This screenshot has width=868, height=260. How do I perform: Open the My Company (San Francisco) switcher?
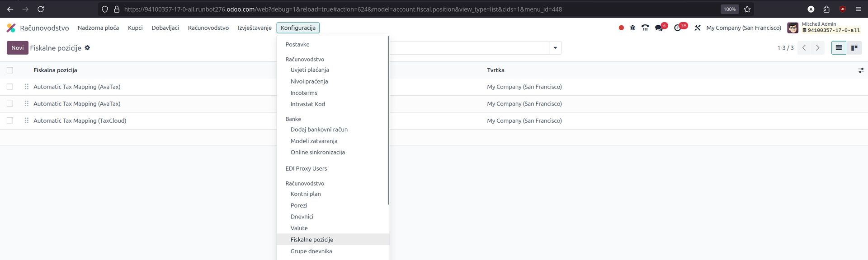(x=744, y=28)
